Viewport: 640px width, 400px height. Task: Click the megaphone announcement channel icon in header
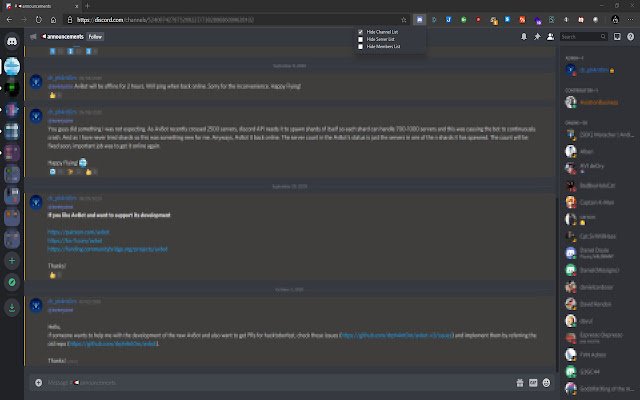click(x=33, y=37)
